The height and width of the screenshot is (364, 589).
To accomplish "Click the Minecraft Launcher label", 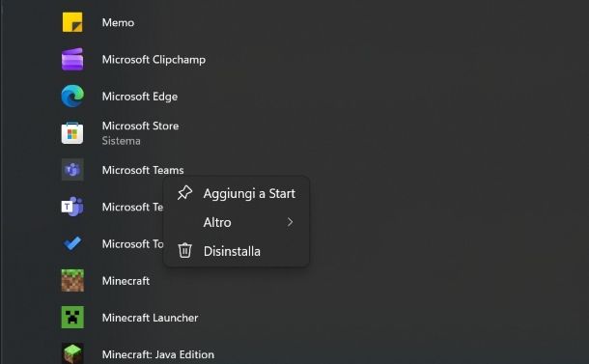I will point(150,318).
